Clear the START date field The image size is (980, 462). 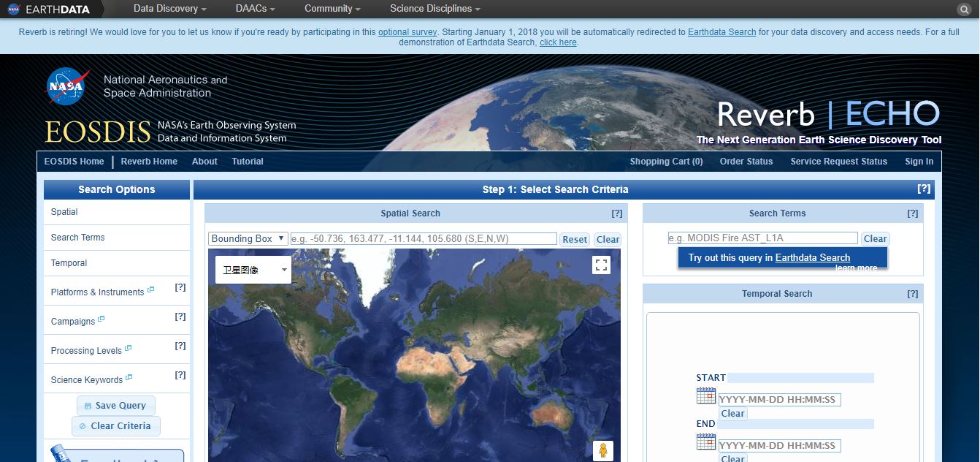click(732, 414)
